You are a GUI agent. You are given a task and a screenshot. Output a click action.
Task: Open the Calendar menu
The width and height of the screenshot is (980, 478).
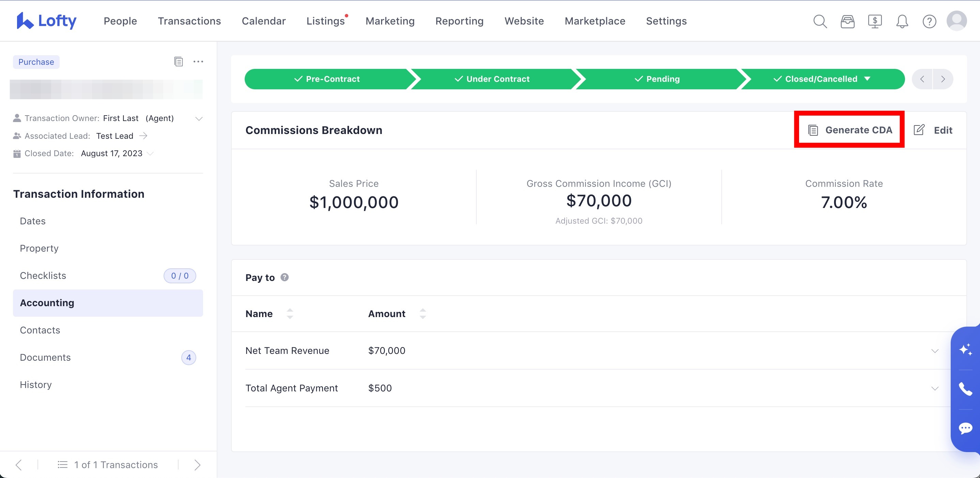point(264,21)
